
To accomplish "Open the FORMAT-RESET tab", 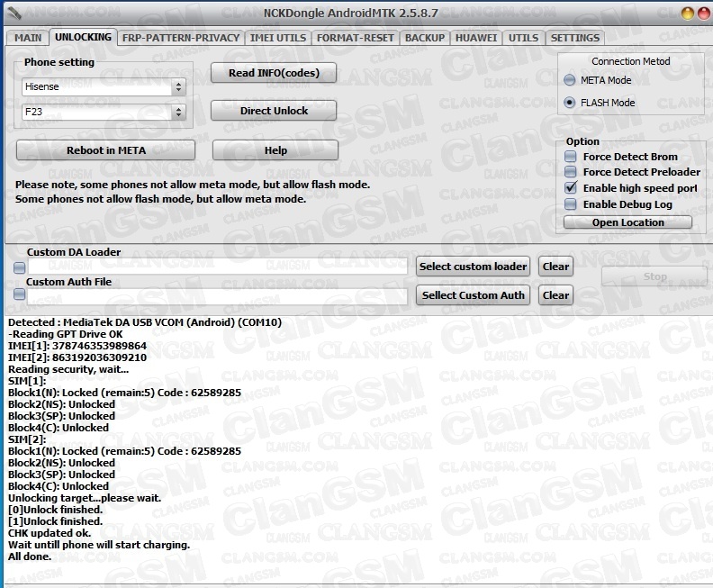I will [355, 38].
